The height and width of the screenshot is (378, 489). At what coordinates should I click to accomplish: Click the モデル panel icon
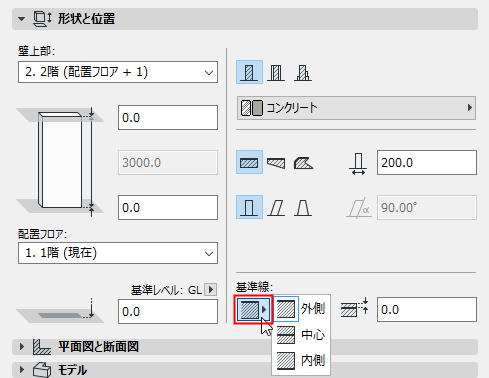(42, 370)
